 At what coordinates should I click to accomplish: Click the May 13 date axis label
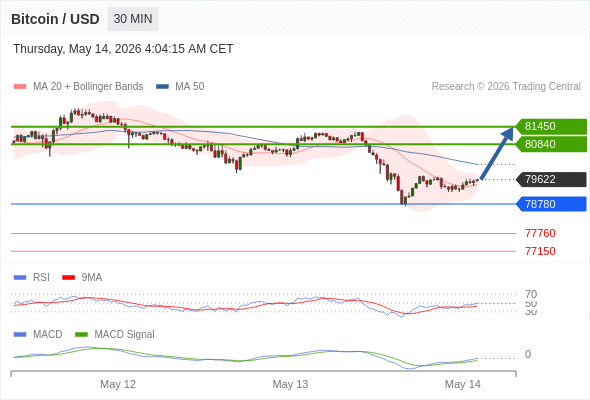pyautogui.click(x=290, y=384)
